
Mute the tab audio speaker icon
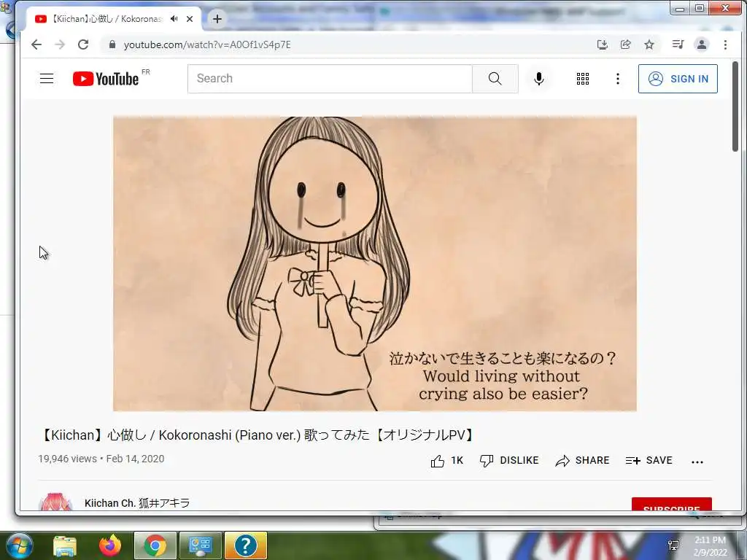pos(174,19)
